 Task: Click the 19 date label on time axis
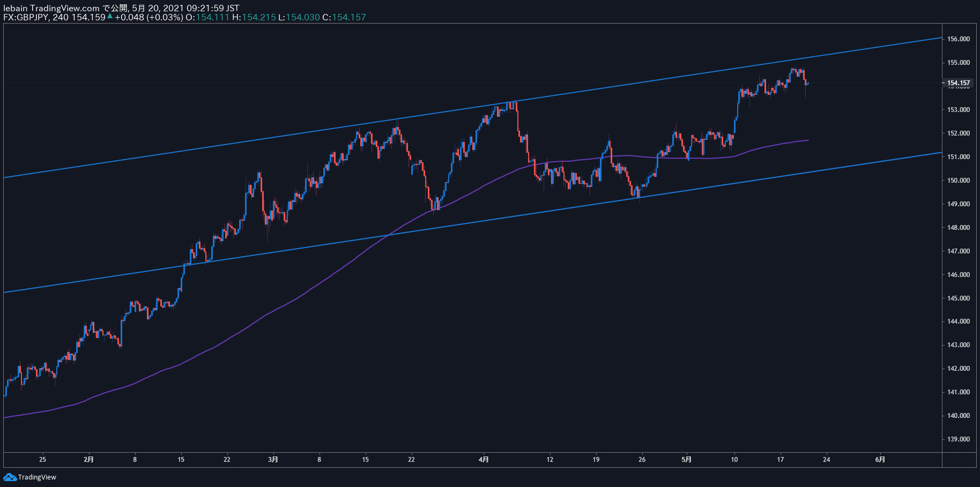(x=596, y=459)
